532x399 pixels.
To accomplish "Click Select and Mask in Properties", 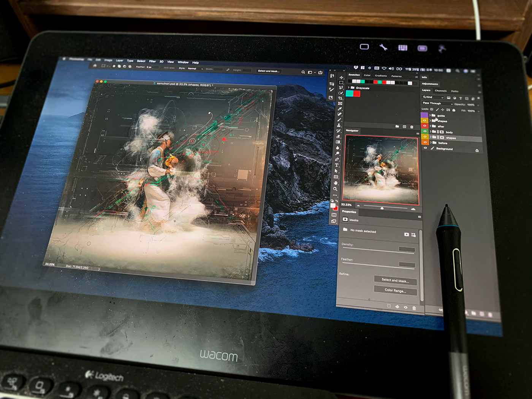I will point(395,280).
